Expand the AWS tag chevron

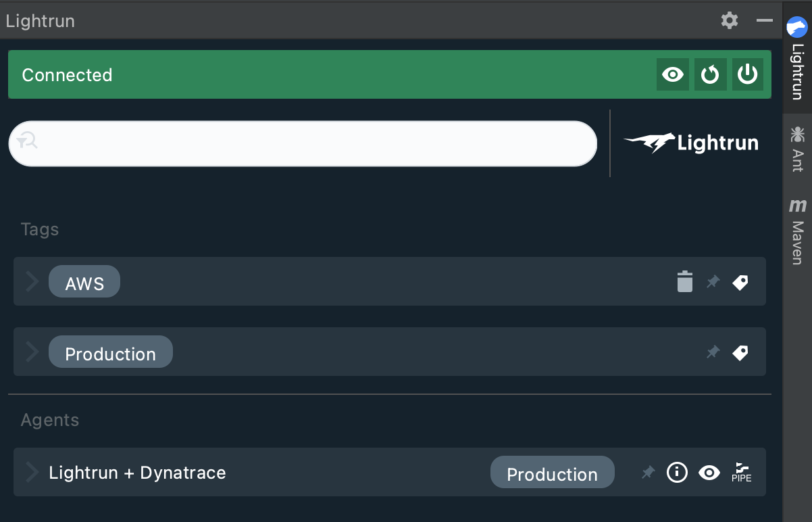pos(32,281)
